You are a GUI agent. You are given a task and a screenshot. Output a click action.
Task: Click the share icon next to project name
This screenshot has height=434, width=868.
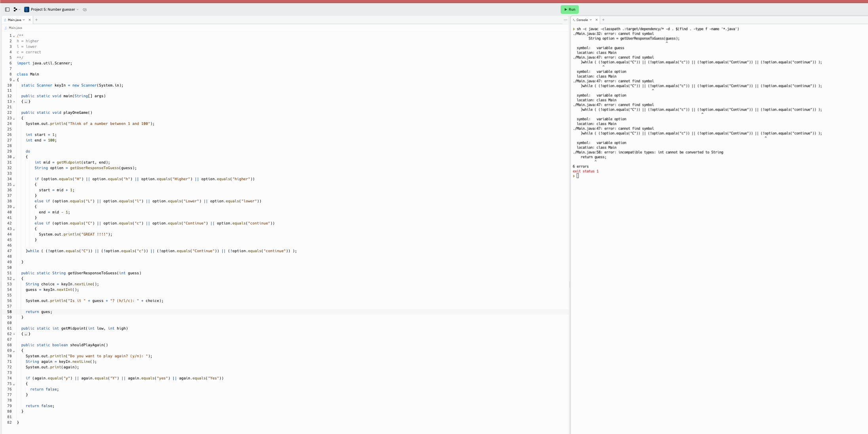tap(85, 9)
